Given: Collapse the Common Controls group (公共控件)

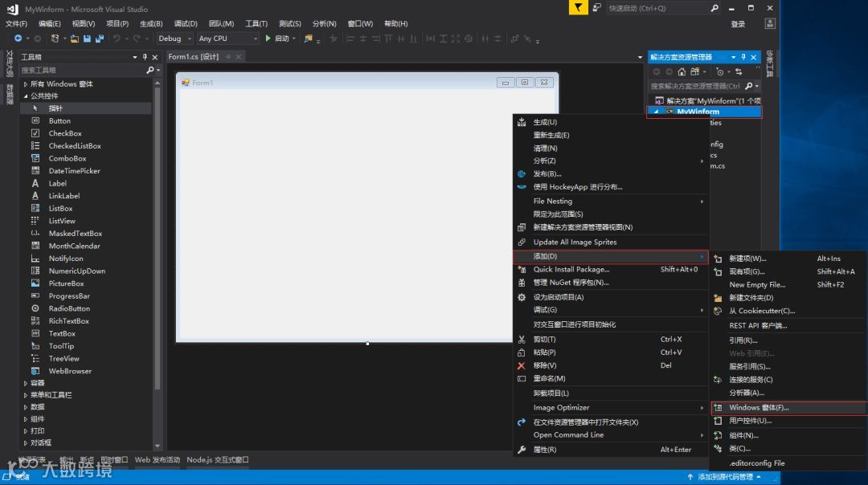Looking at the screenshot, I should coord(26,96).
